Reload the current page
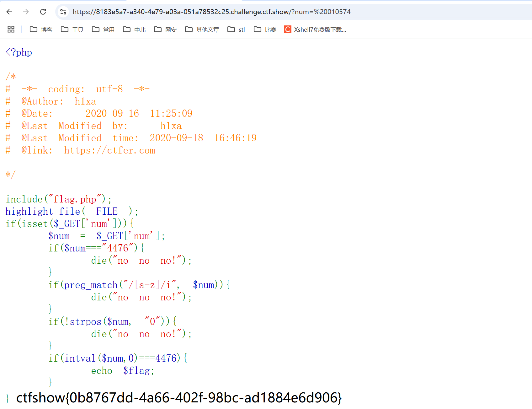This screenshot has height=409, width=532. pyautogui.click(x=43, y=12)
